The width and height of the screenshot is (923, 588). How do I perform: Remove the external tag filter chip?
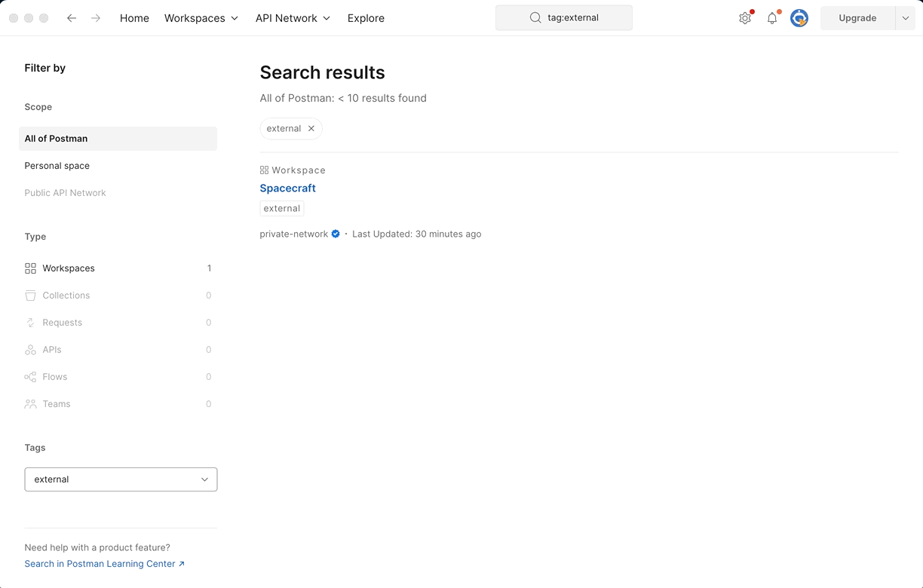click(x=311, y=128)
